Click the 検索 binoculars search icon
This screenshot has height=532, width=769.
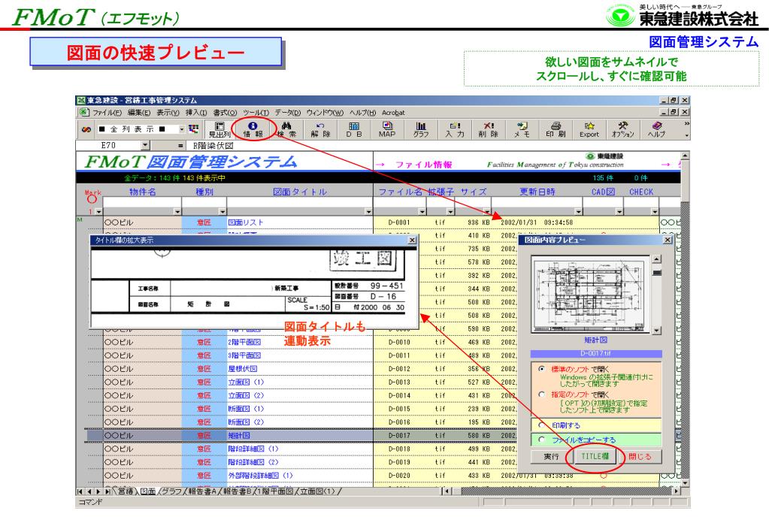click(286, 129)
